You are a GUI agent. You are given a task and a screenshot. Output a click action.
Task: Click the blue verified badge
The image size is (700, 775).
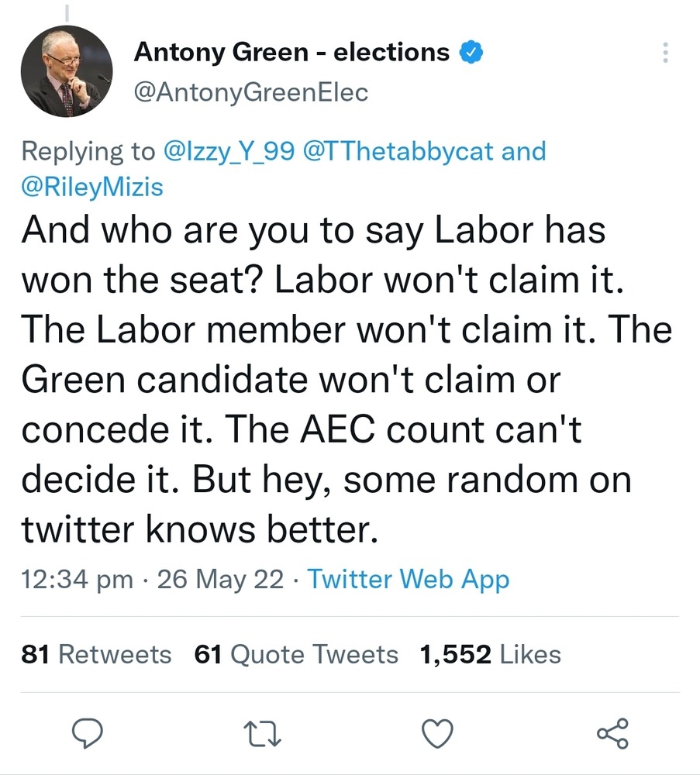click(x=471, y=53)
